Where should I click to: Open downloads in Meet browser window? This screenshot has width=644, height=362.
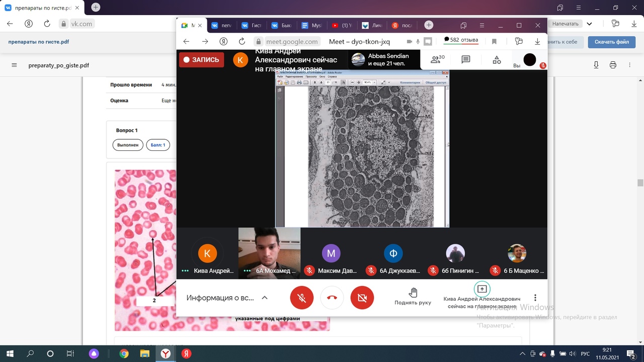click(x=537, y=42)
